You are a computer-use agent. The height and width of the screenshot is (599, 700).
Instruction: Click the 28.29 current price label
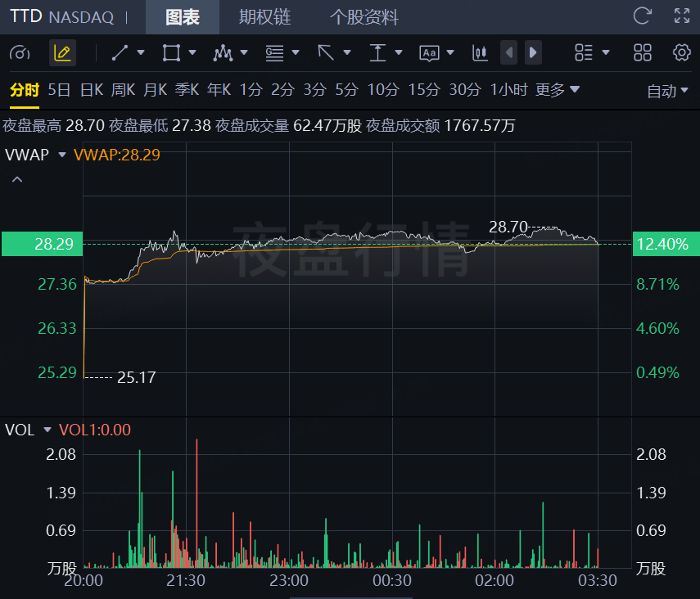pos(43,244)
